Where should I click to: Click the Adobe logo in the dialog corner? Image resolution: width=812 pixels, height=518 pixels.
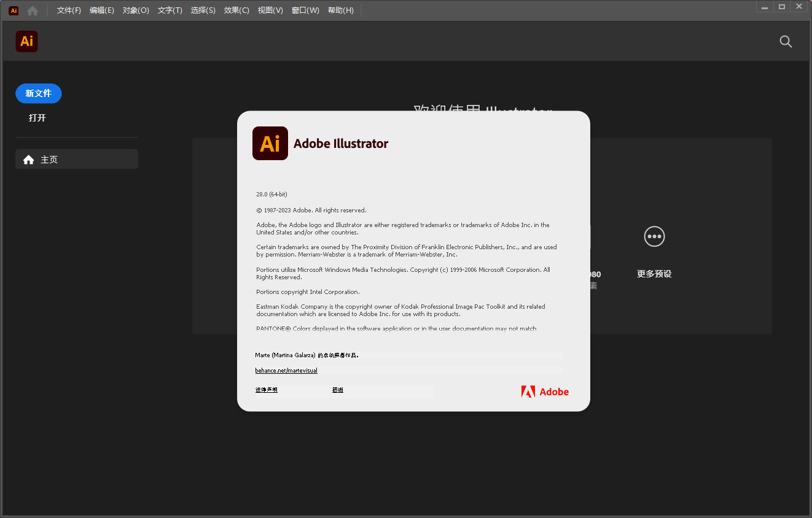pos(544,392)
